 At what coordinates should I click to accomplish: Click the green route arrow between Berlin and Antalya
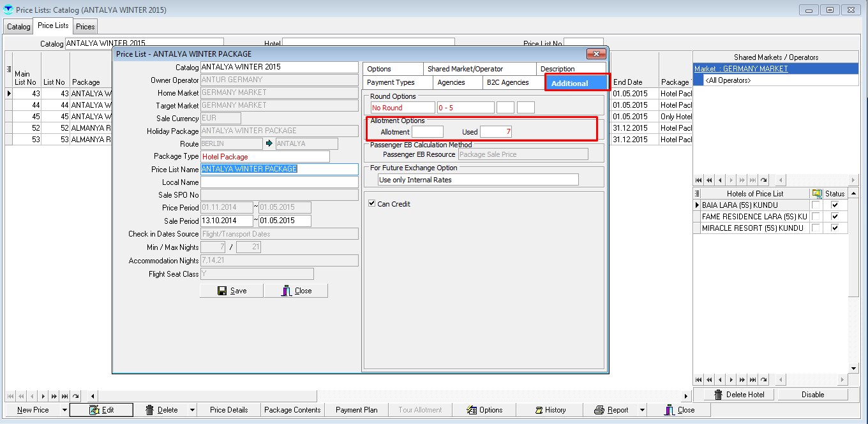click(x=269, y=144)
